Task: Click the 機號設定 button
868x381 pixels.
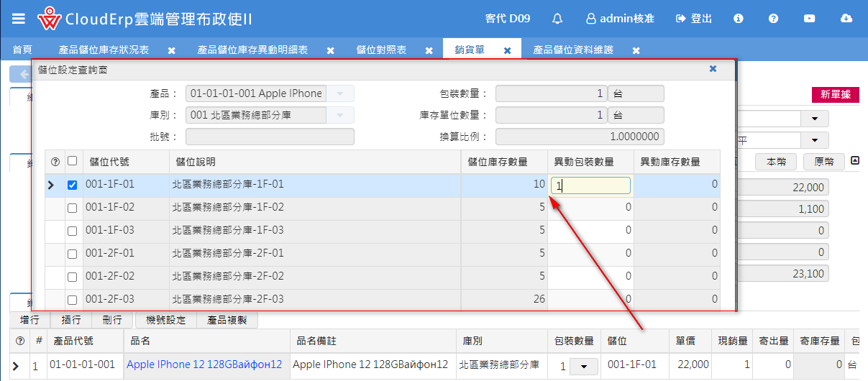Action: [166, 320]
